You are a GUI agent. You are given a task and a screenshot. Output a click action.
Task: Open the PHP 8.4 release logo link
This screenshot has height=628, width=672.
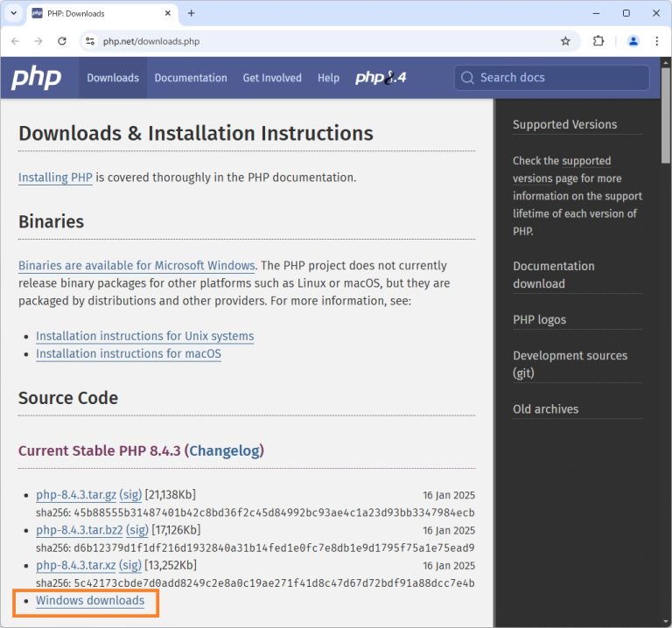pyautogui.click(x=381, y=78)
